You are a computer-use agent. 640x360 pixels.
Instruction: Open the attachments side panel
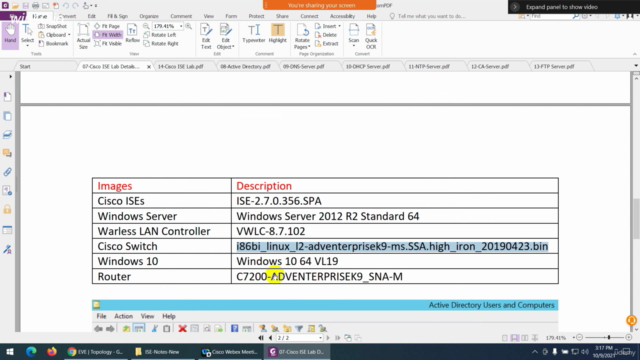pos(7,172)
